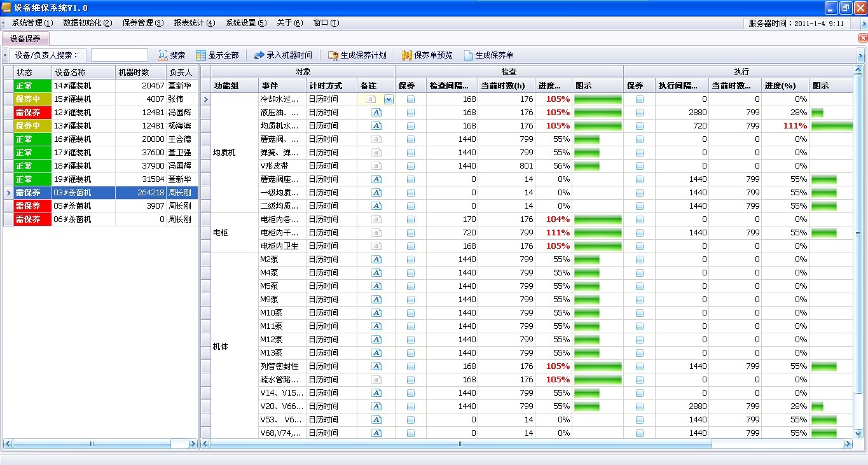This screenshot has width=868, height=465.
Task: Click the 设备/负责人搜索 input field
Action: pos(119,55)
